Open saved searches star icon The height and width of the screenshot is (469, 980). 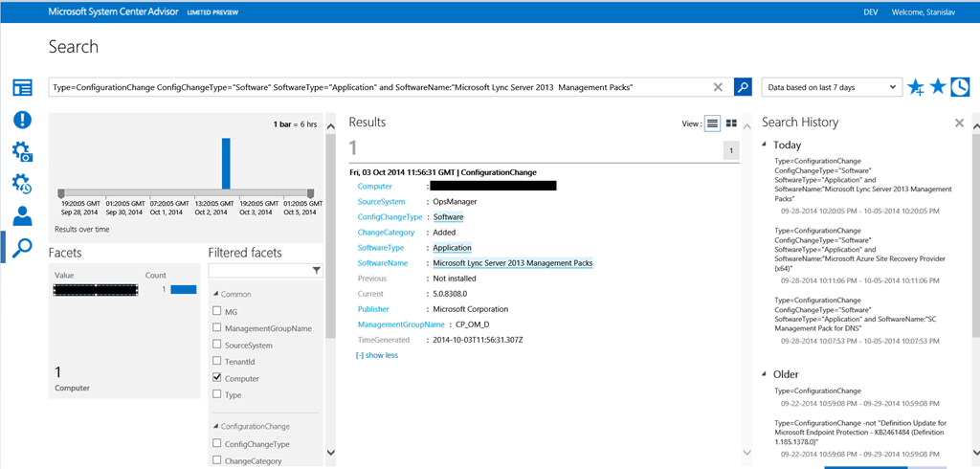click(938, 87)
